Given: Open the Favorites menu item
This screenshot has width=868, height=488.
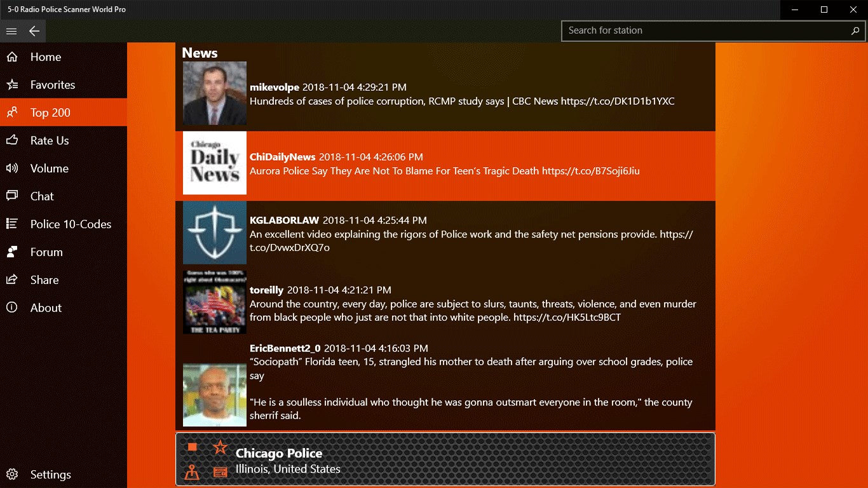Looking at the screenshot, I should 64,85.
